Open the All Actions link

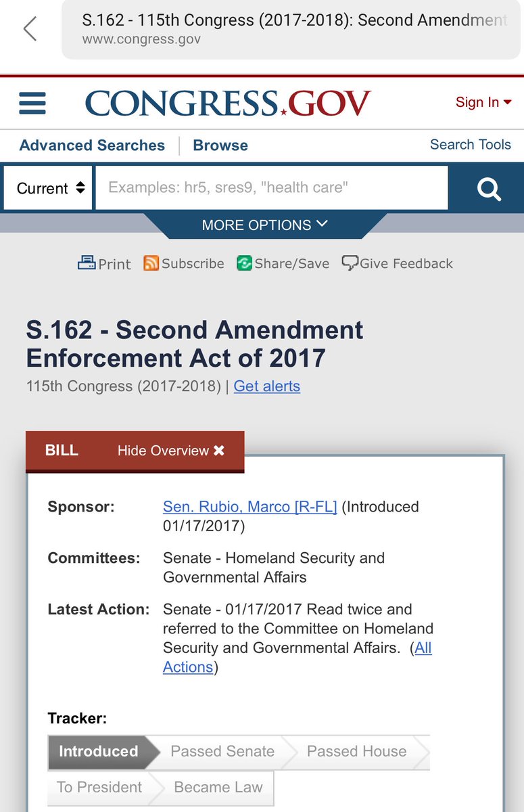[x=297, y=657]
